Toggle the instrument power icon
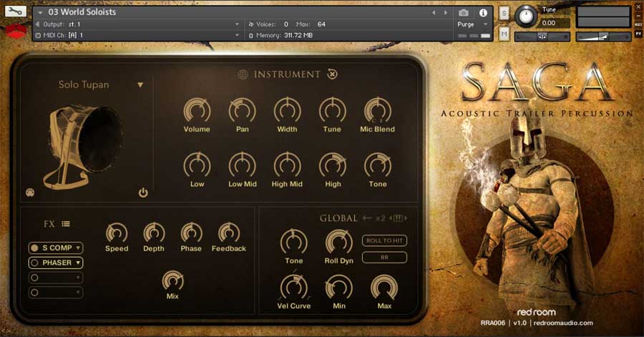This screenshot has height=337, width=644. pos(143,192)
